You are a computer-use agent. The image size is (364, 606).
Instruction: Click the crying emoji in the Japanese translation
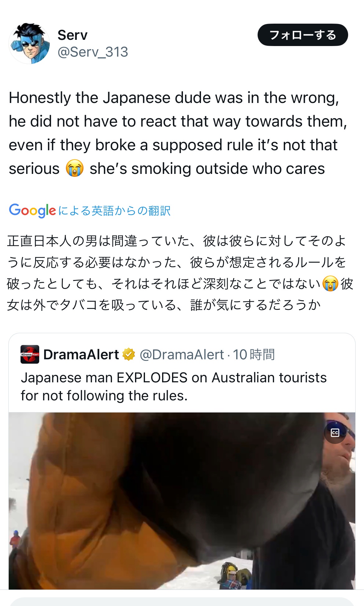330,284
